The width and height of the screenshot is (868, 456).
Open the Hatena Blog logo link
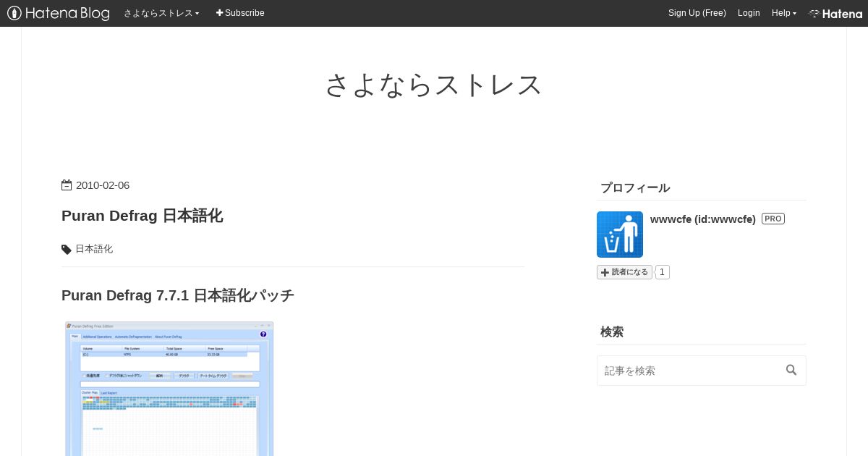tap(59, 13)
